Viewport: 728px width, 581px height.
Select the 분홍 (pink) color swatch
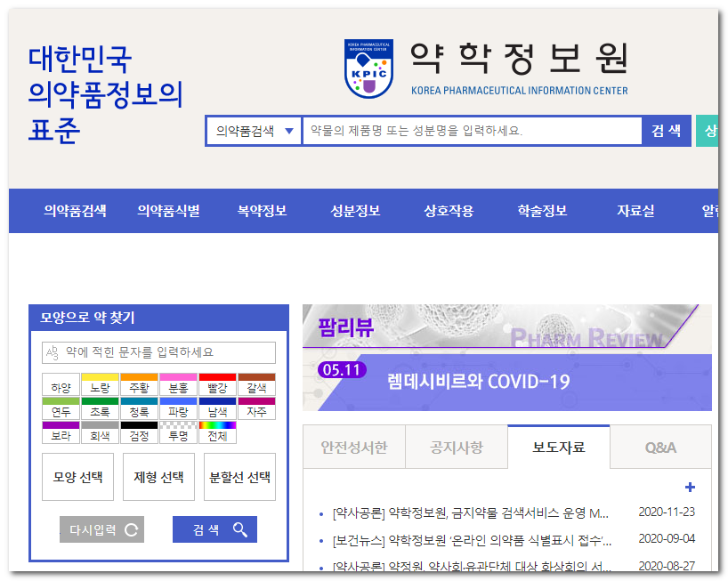click(178, 384)
